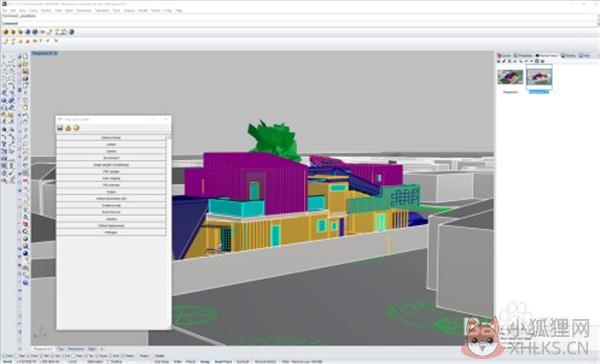Expand the System rollout

(111, 144)
